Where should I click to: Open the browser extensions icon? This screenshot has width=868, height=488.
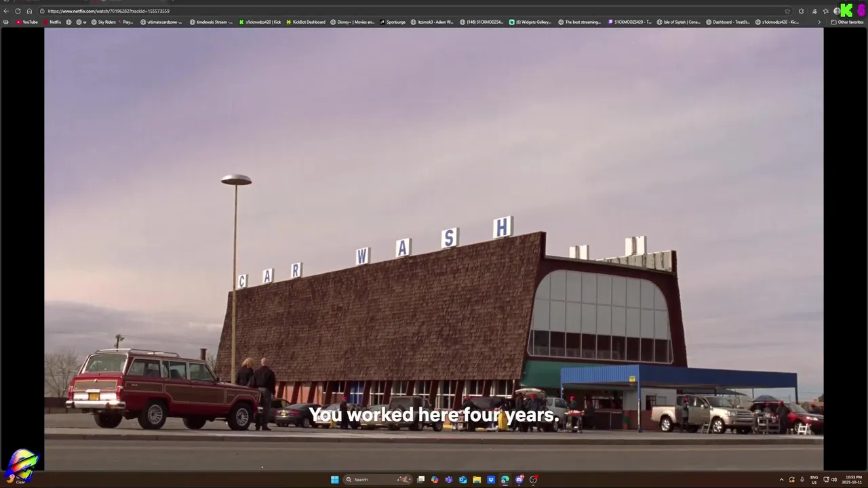[801, 11]
